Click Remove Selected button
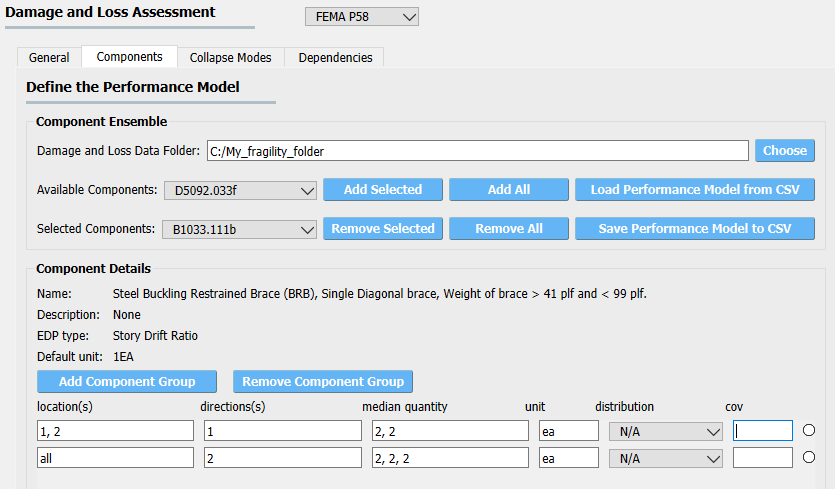835x489 pixels. tap(383, 229)
